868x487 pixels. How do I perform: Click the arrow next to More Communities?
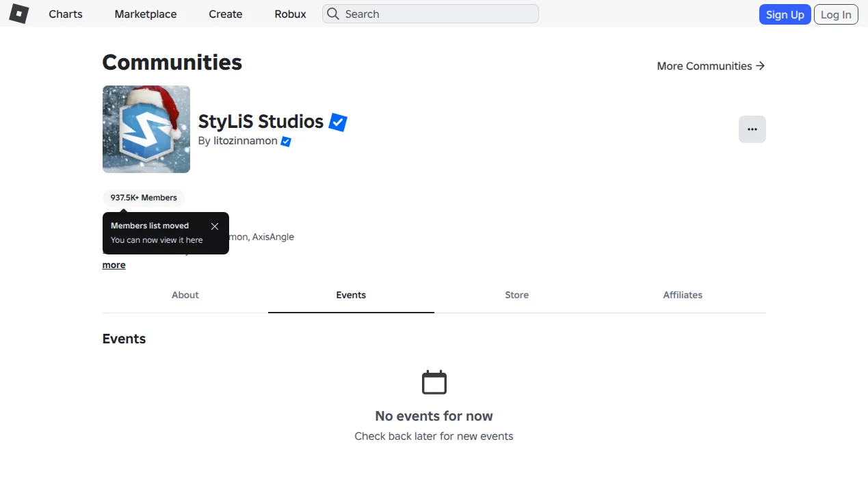coord(760,66)
